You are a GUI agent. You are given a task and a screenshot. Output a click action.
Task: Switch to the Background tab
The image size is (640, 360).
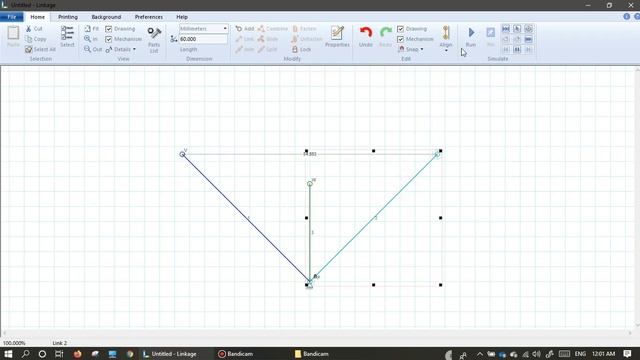[106, 17]
